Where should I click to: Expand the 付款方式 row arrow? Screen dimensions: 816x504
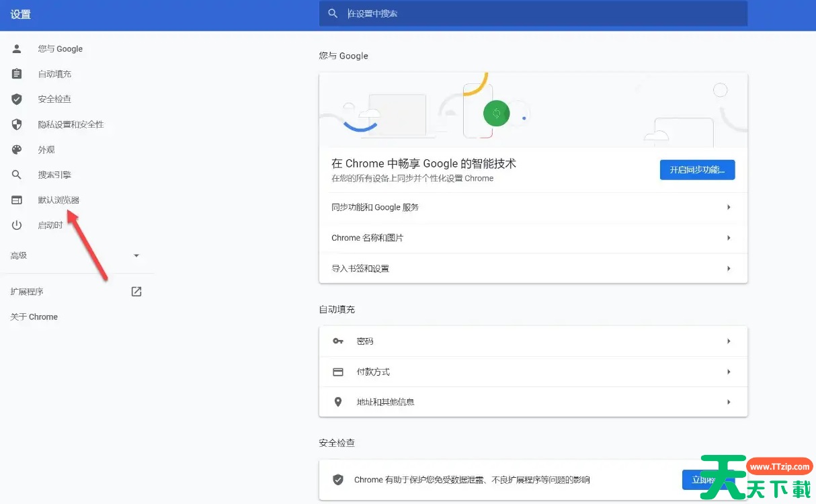tap(729, 372)
